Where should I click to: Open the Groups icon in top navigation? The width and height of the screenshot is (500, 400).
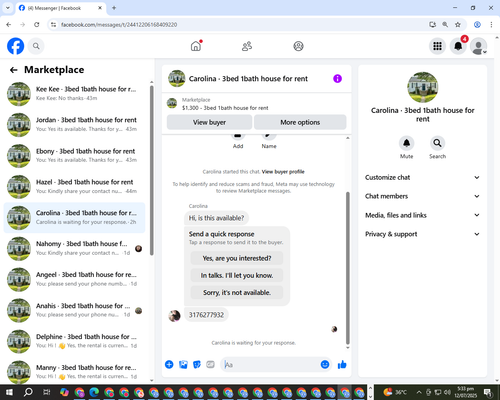coord(298,46)
